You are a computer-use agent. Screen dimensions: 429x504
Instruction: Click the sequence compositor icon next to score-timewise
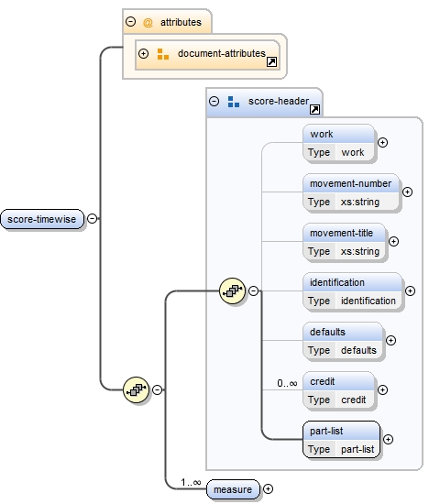tap(137, 389)
